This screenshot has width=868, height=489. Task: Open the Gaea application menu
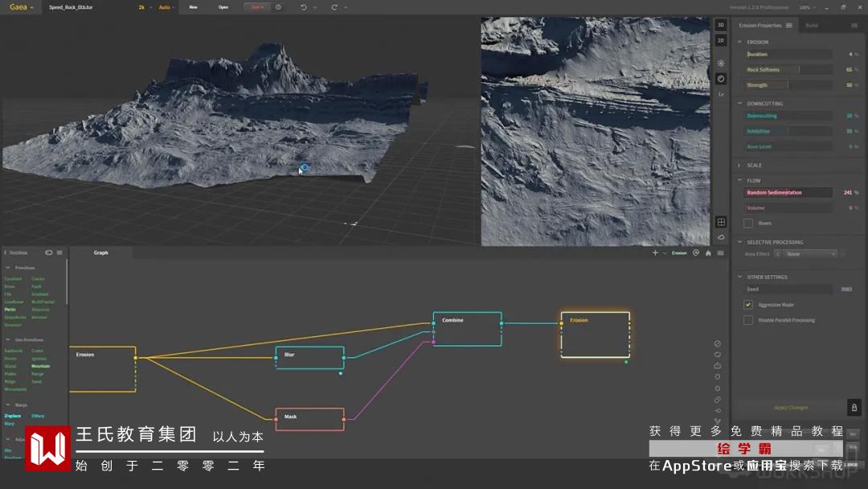pos(21,7)
